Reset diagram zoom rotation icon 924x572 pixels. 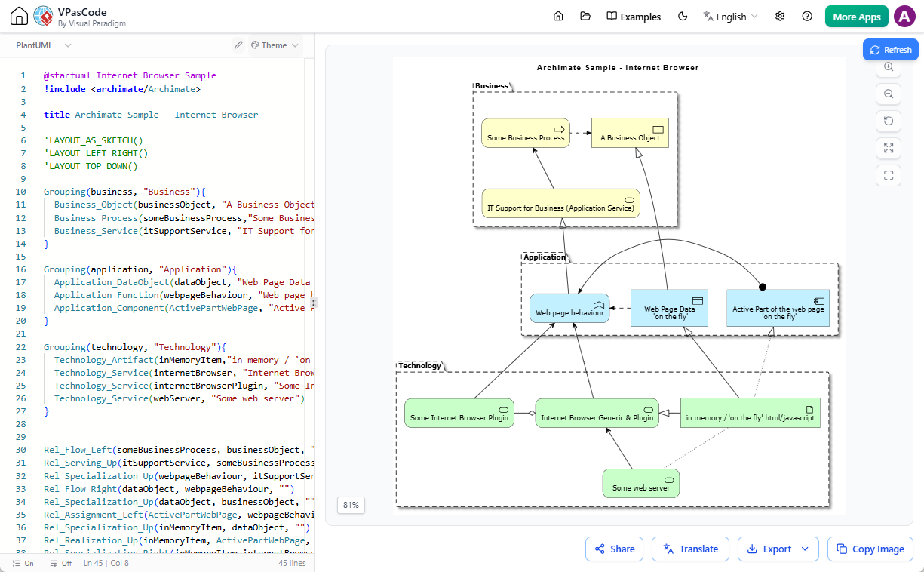[889, 121]
